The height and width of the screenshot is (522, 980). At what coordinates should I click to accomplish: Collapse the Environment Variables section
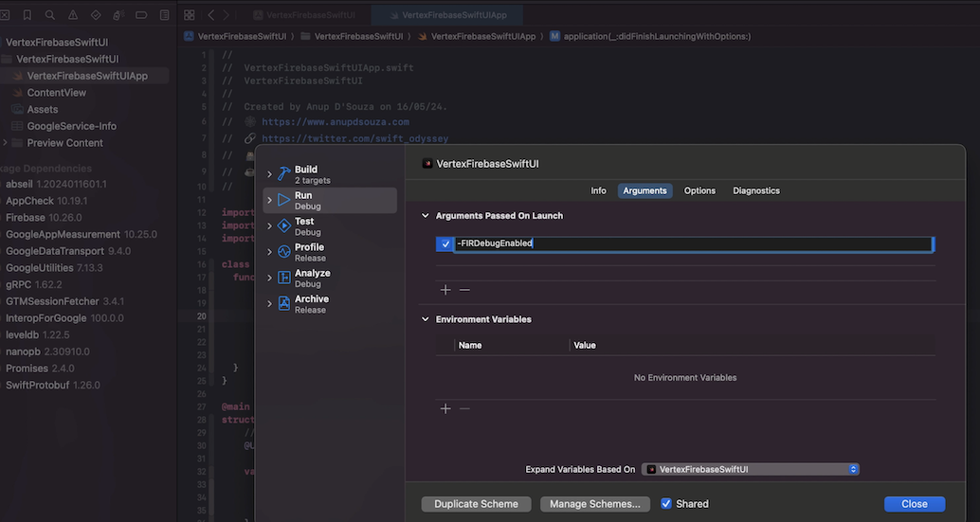(x=425, y=320)
